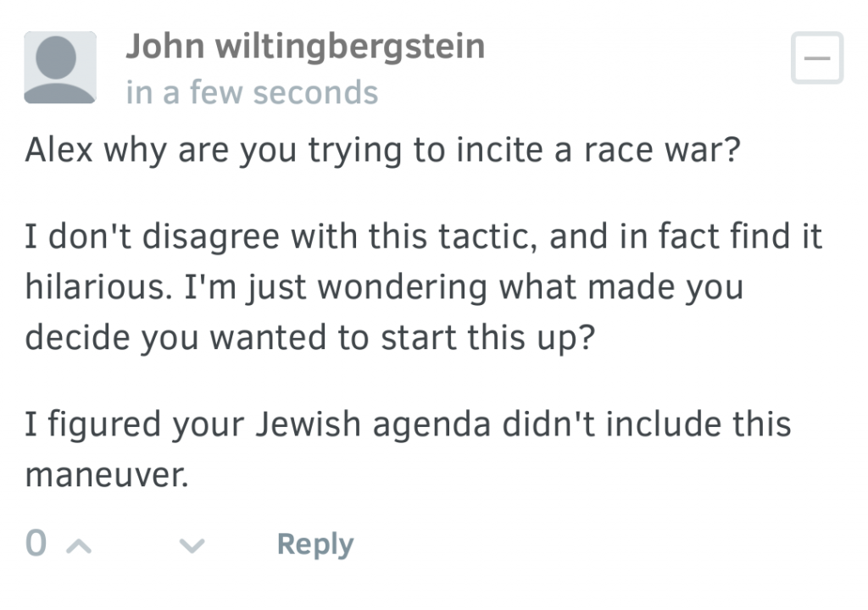Screen dimensions: 868x610
Task: Collapse the comment with the minus button
Action: (x=816, y=58)
